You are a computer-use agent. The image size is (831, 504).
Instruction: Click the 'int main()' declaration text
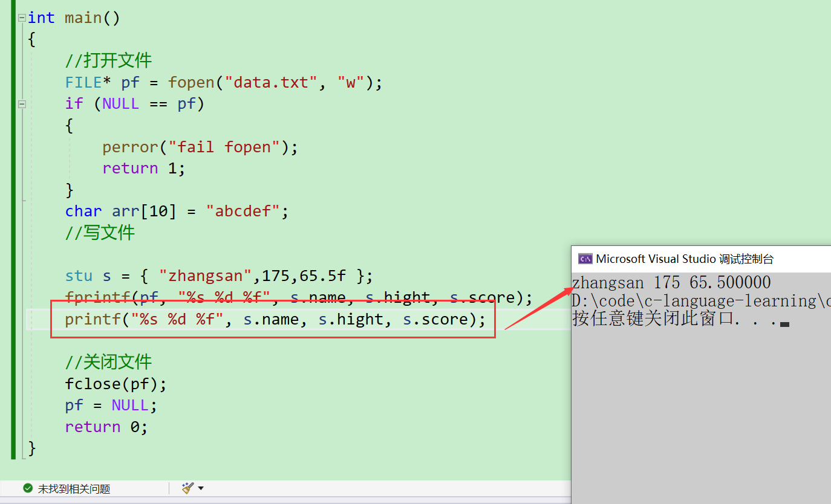[x=74, y=18]
